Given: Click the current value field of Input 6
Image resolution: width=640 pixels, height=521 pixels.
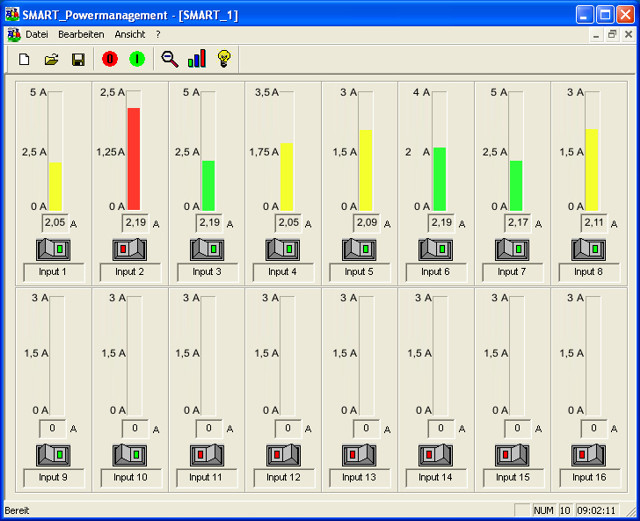Looking at the screenshot, I should [x=440, y=222].
